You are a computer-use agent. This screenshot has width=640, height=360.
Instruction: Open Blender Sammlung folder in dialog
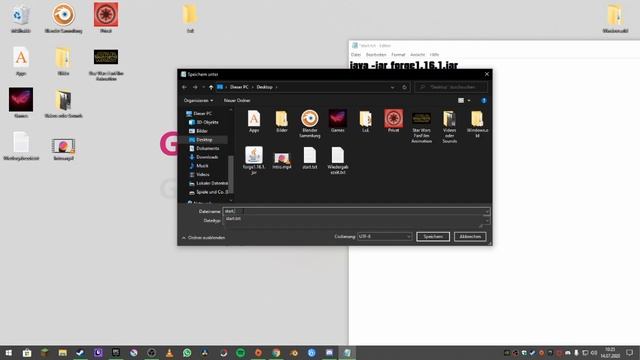point(310,124)
